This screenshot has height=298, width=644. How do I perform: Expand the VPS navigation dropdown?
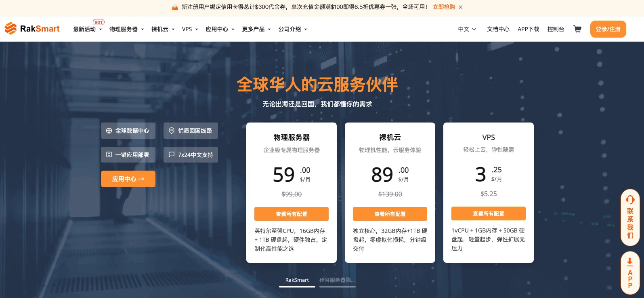coord(190,29)
